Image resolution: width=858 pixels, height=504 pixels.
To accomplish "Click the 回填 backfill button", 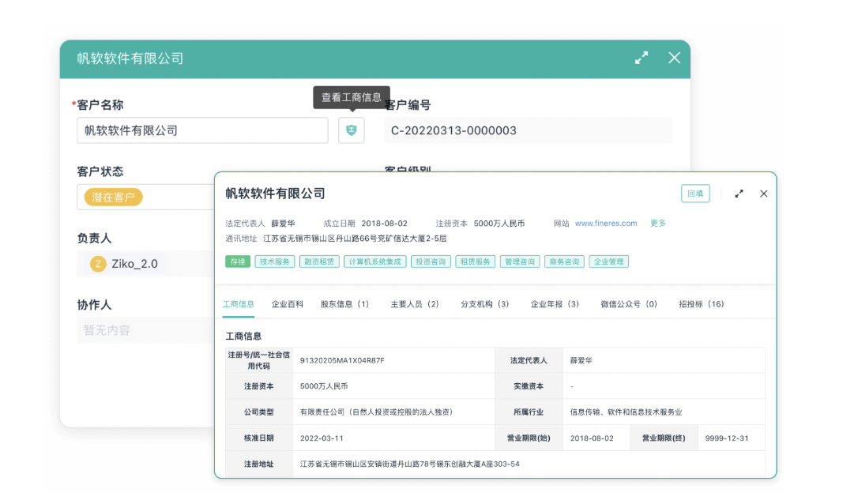I will tap(695, 194).
